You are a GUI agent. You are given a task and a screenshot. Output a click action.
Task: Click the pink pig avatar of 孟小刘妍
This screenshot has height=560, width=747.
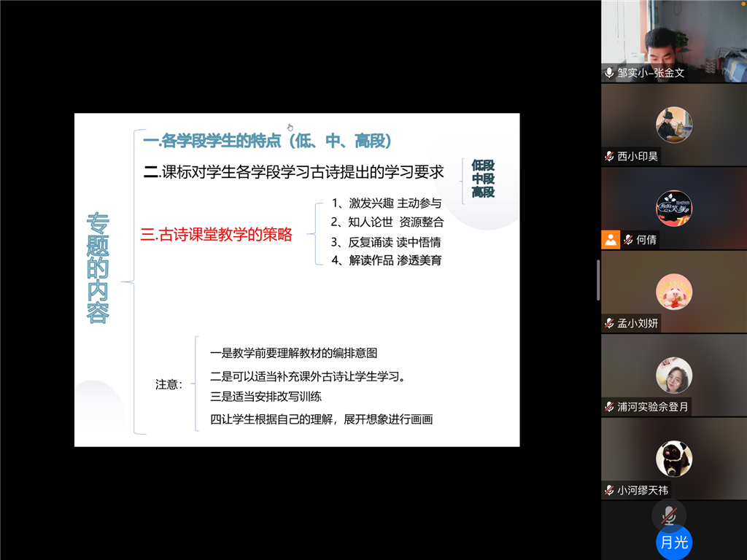coord(673,292)
